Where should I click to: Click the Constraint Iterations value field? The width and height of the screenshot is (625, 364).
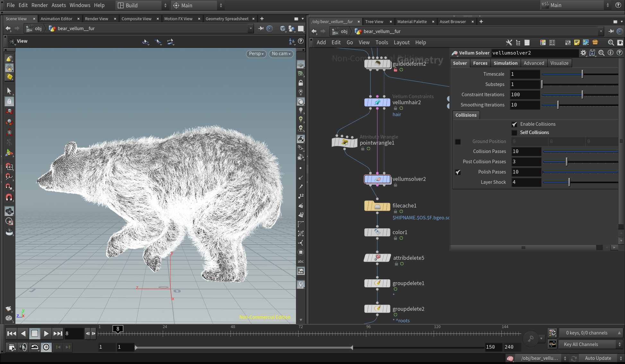point(525,95)
